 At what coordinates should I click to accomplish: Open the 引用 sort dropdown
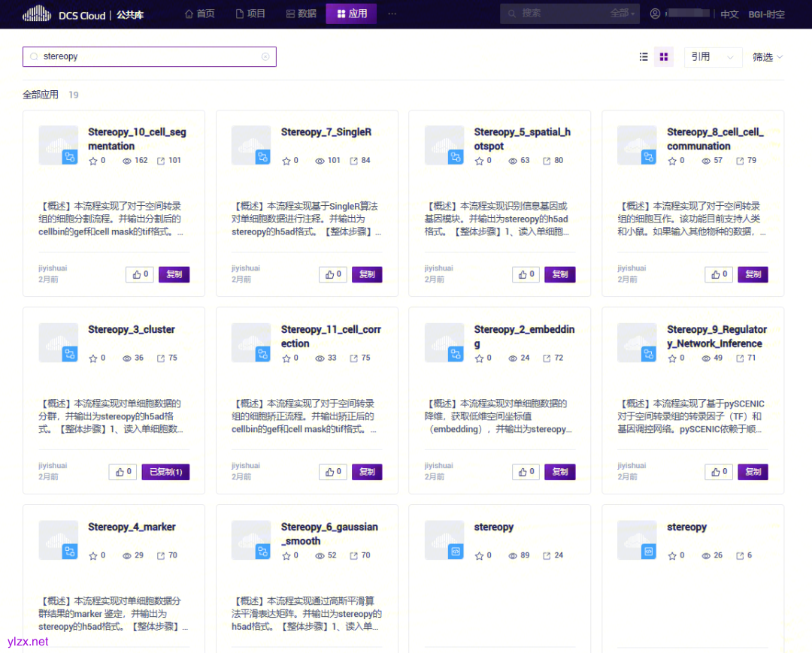pyautogui.click(x=713, y=56)
